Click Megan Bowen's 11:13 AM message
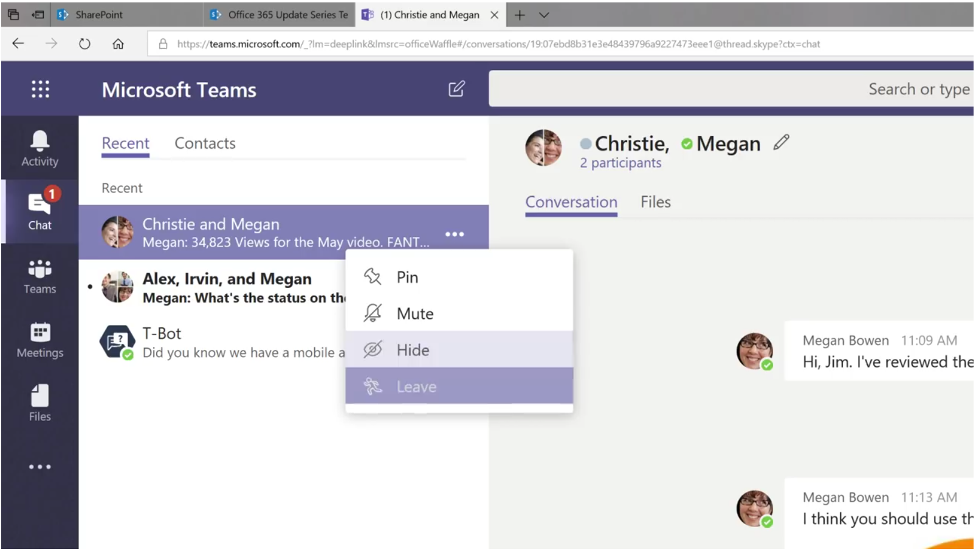Screen dimensions: 976x560 pyautogui.click(x=879, y=513)
